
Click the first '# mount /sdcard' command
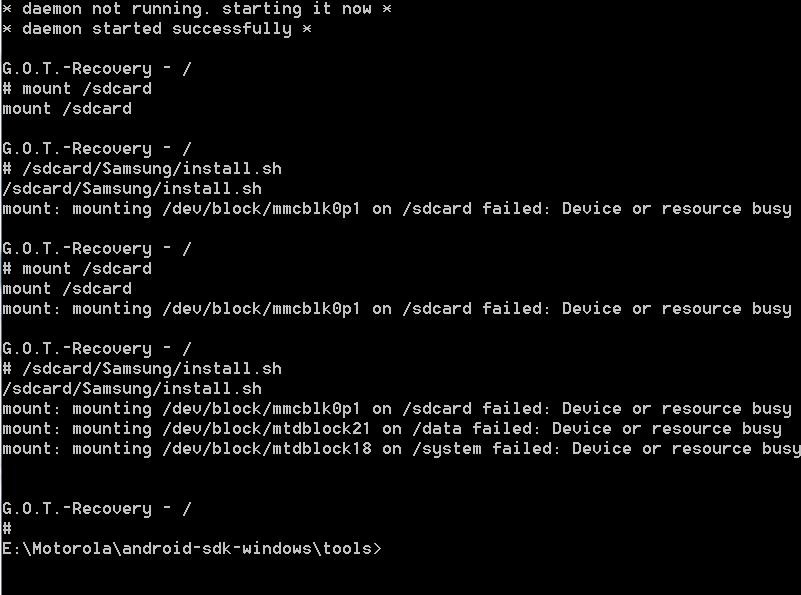[77, 88]
